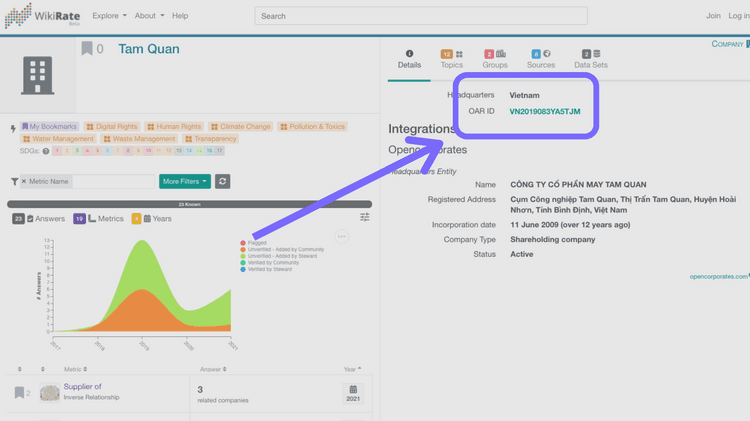The image size is (750, 421).
Task: Select the 23 Answers tab
Action: 39,219
